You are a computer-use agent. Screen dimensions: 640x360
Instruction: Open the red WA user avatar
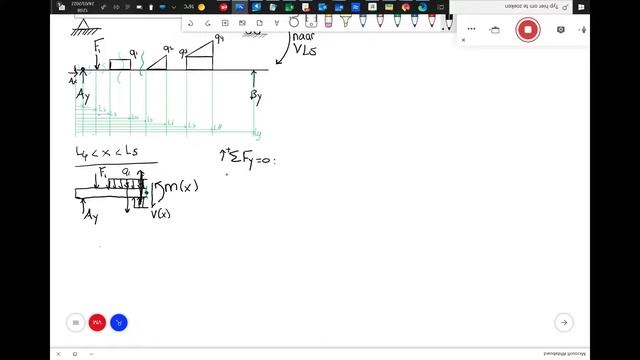tap(97, 322)
